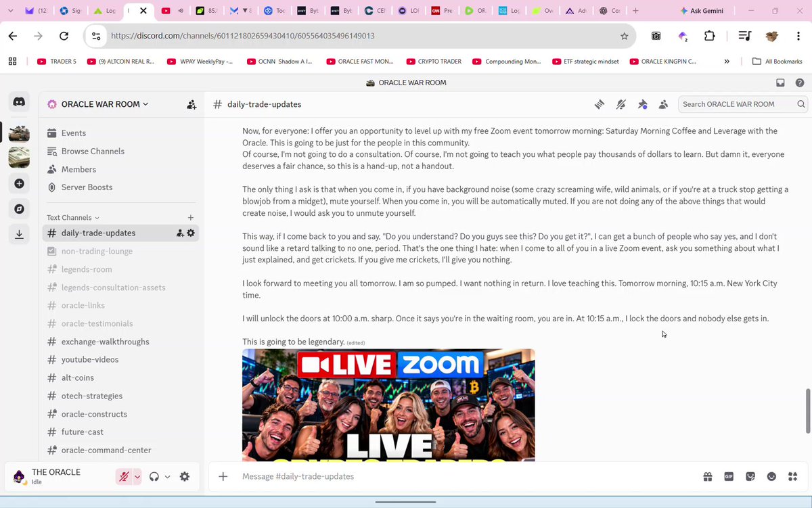Show more bookmarks with the overflow chevron
812x508 pixels.
coord(727,62)
